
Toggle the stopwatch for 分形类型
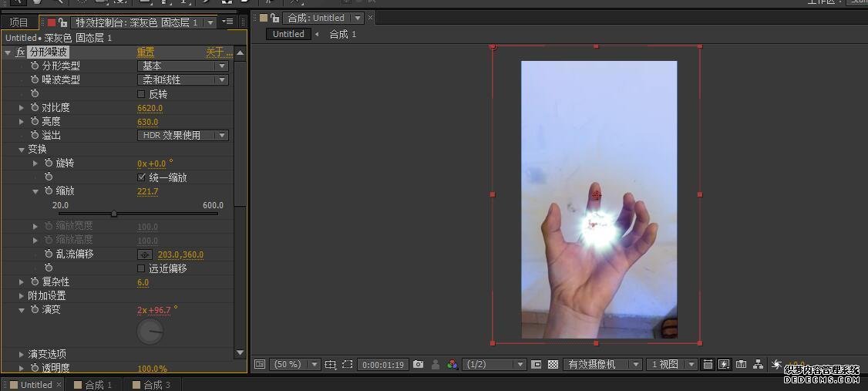(35, 66)
